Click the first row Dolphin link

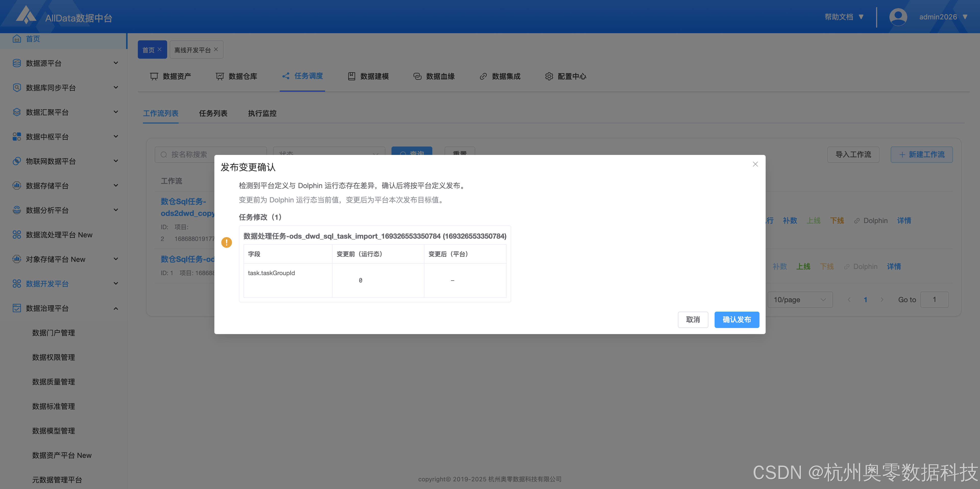click(x=871, y=221)
